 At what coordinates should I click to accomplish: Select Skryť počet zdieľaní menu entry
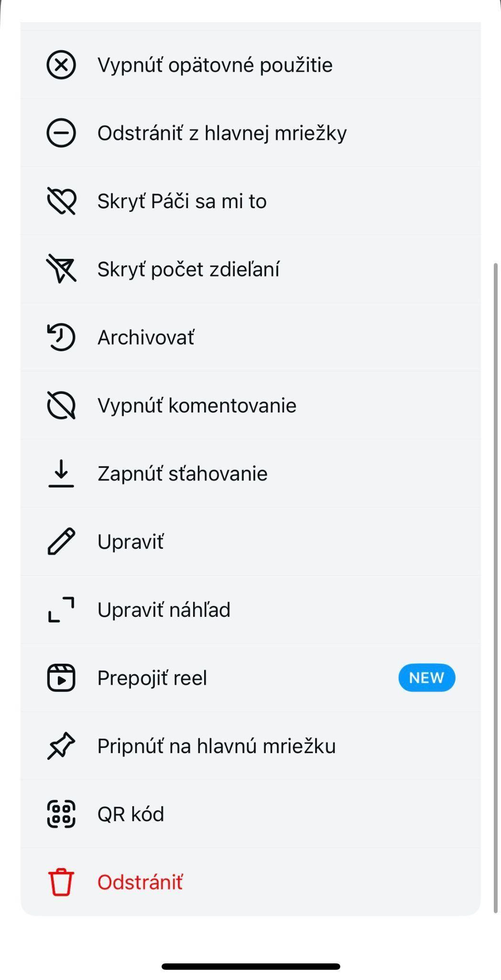[188, 269]
